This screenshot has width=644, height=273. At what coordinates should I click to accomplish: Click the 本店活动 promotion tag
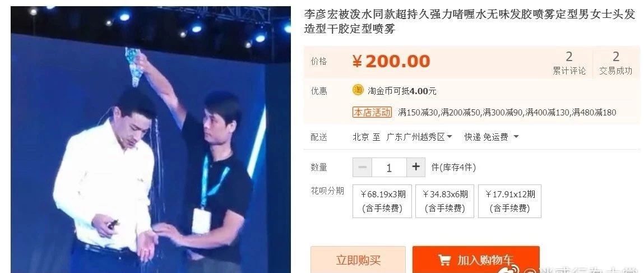point(372,112)
